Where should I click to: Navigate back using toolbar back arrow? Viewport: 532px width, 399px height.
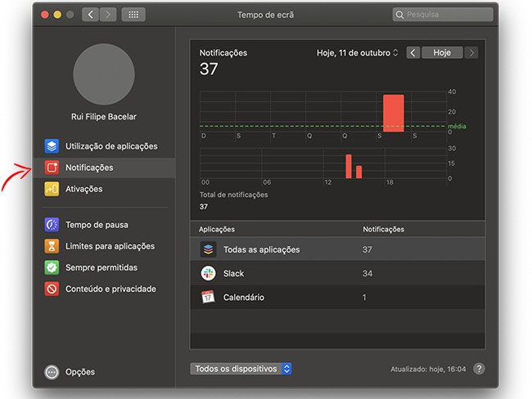90,15
